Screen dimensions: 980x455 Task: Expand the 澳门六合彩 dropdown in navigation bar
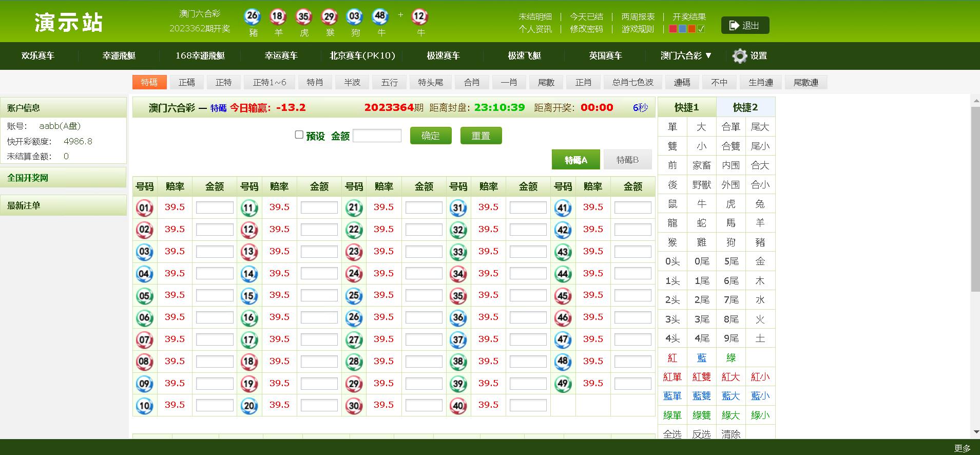coord(686,55)
